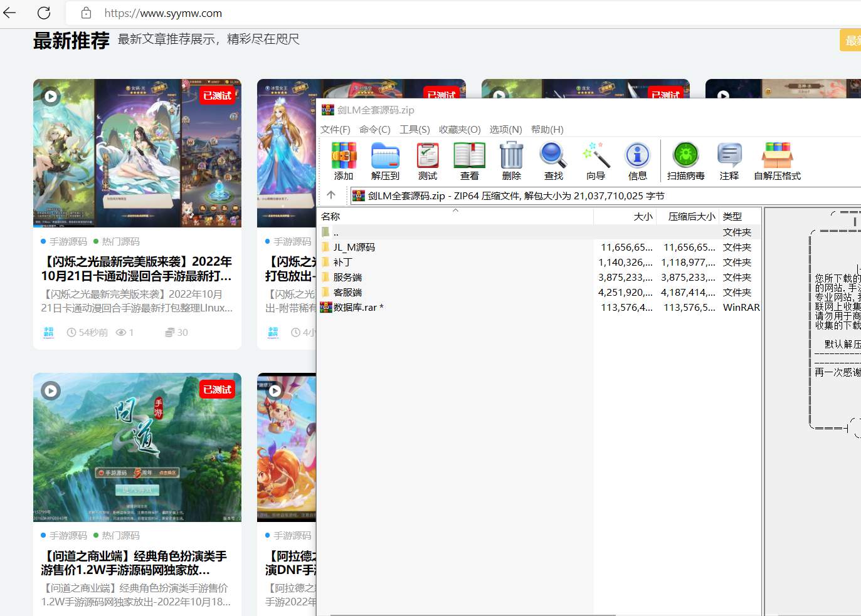861x616 pixels.
Task: Click the Test (测试) archive icon
Action: pos(428,155)
